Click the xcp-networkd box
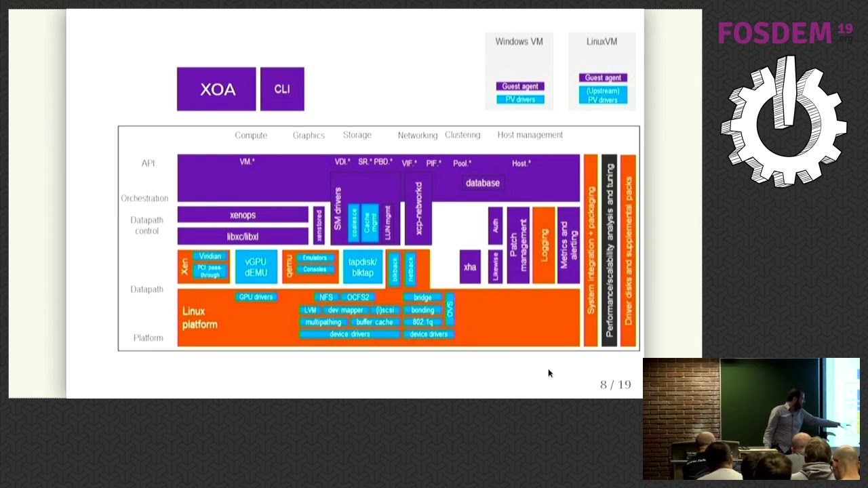This screenshot has height=488, width=868. tap(418, 209)
